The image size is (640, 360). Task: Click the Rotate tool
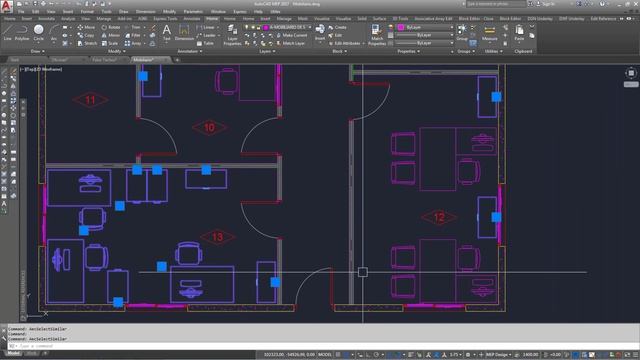tap(111, 27)
